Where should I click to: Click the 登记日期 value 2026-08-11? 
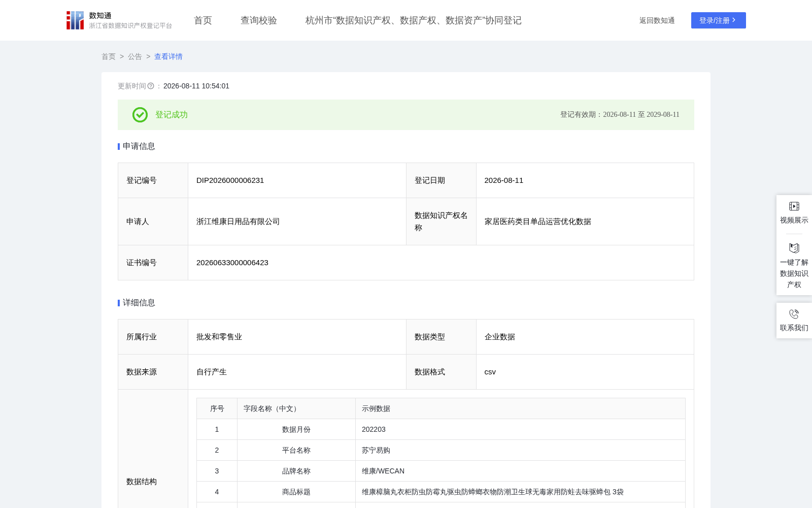click(x=504, y=180)
